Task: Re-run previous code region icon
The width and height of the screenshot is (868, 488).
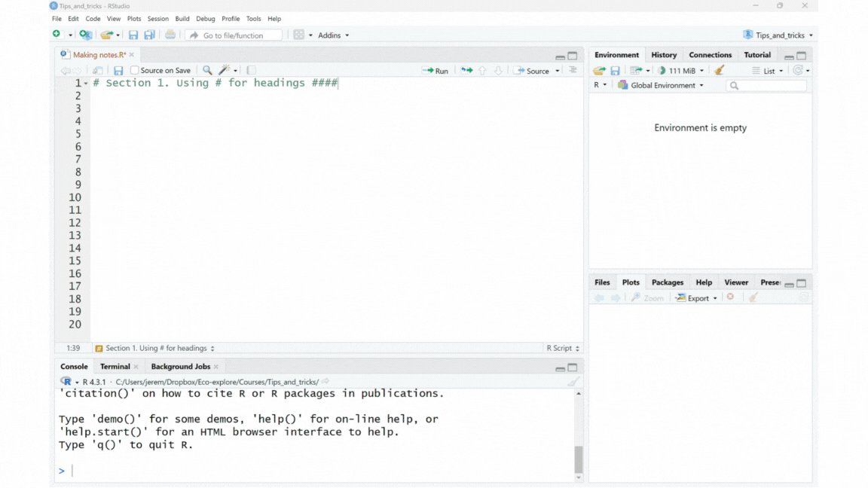Action: [466, 70]
